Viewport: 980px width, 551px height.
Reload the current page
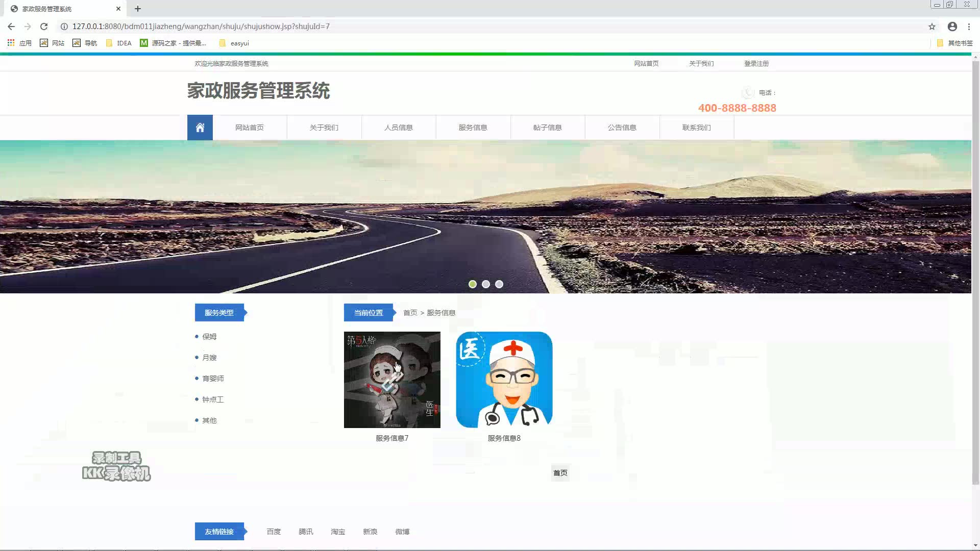click(44, 26)
